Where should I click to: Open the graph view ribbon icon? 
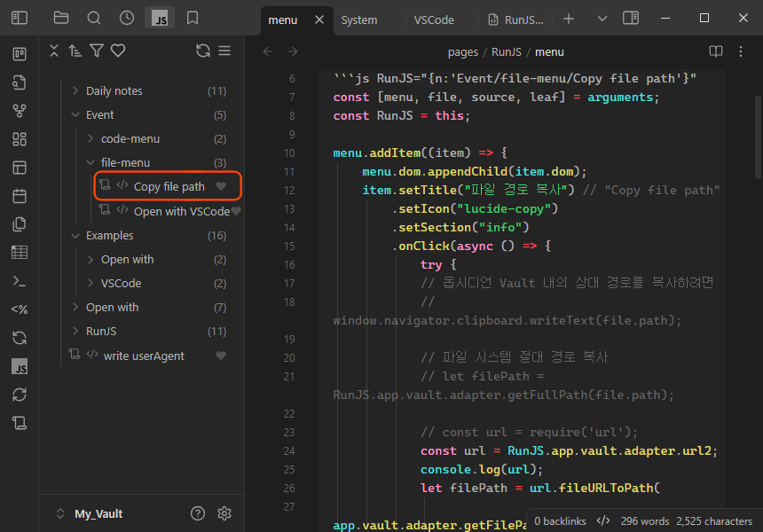tap(20, 111)
